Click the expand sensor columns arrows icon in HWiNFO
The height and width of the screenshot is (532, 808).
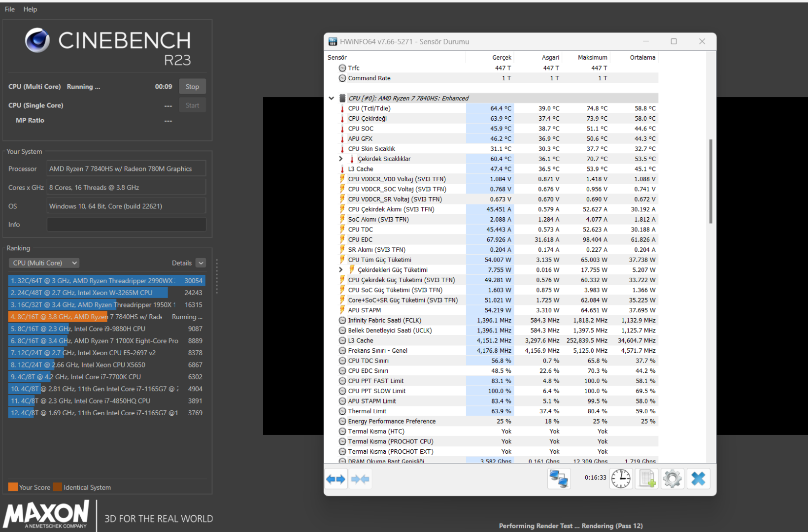point(336,479)
